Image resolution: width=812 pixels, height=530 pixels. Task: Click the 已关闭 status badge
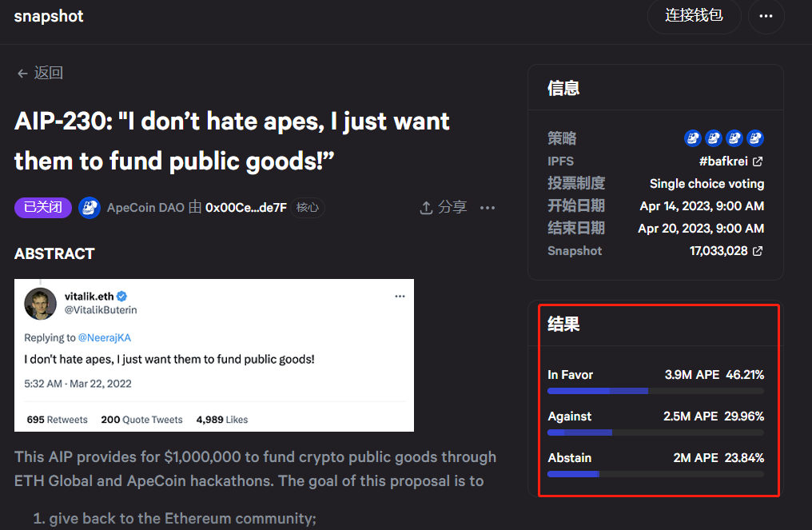tap(42, 207)
